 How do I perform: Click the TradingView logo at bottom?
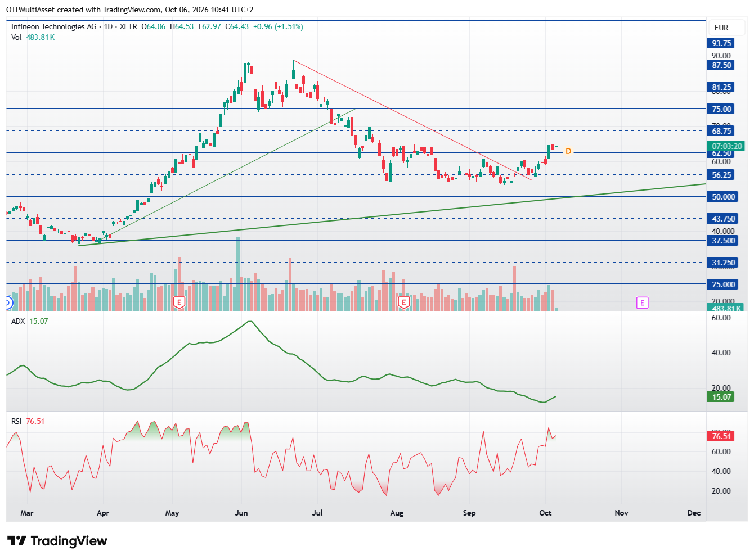coord(57,541)
